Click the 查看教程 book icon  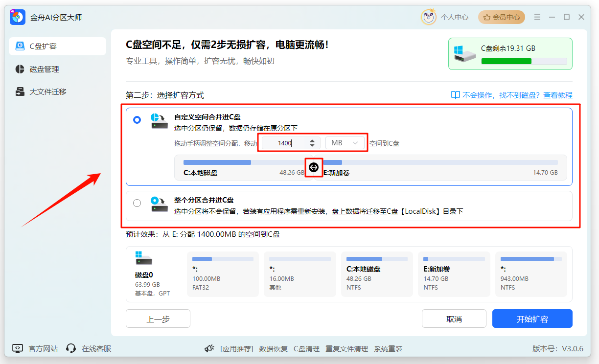click(x=455, y=95)
